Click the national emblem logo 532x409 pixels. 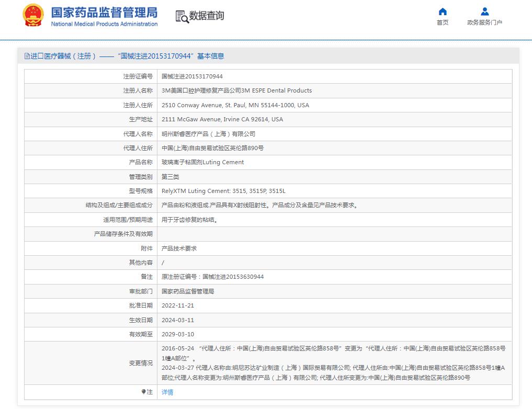[33, 16]
